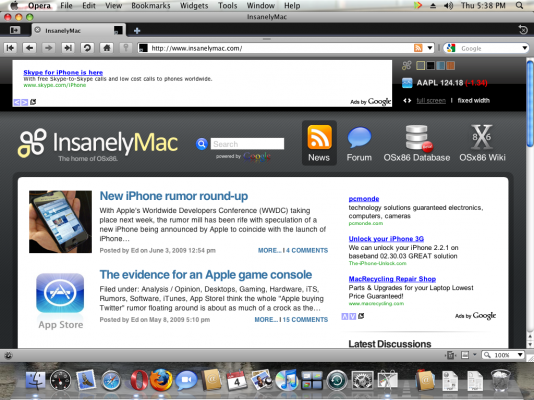Viewport: 534px width, 400px height.
Task: Click the RSS feed icon in address bar
Action: pos(418,48)
